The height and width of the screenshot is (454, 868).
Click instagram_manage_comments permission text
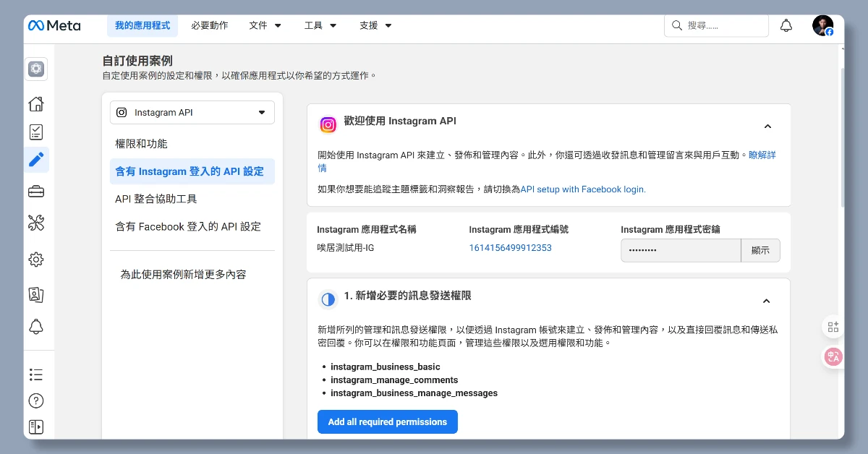[394, 380]
